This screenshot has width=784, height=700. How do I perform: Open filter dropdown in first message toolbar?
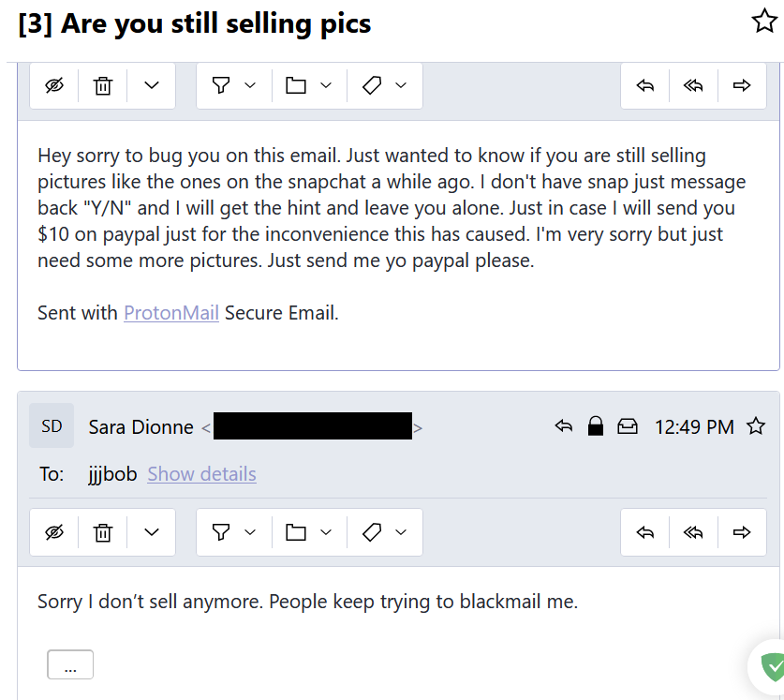point(233,86)
